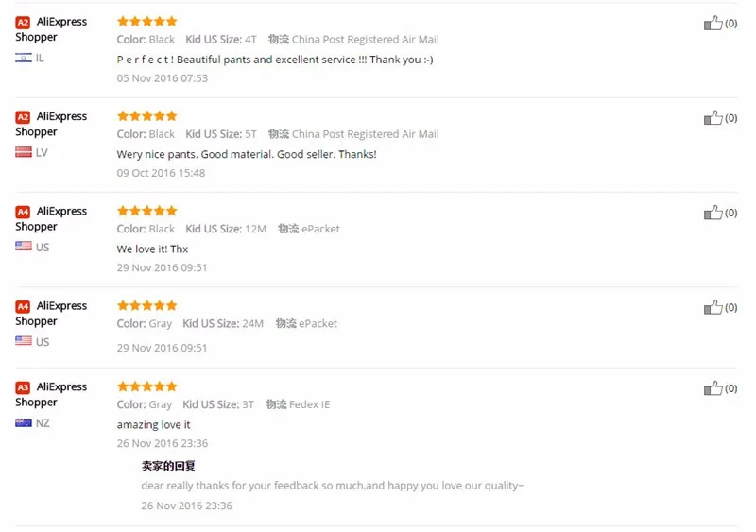Screen dimensions: 756x532
Task: Click the 'Wery nice pants' review text
Action: (247, 154)
